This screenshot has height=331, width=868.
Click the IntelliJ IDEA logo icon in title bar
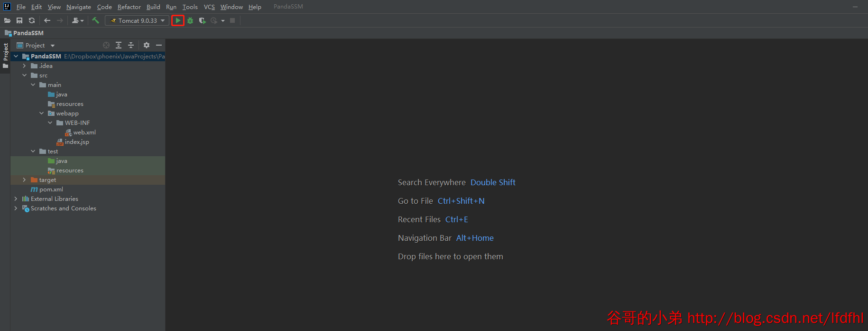[7, 7]
